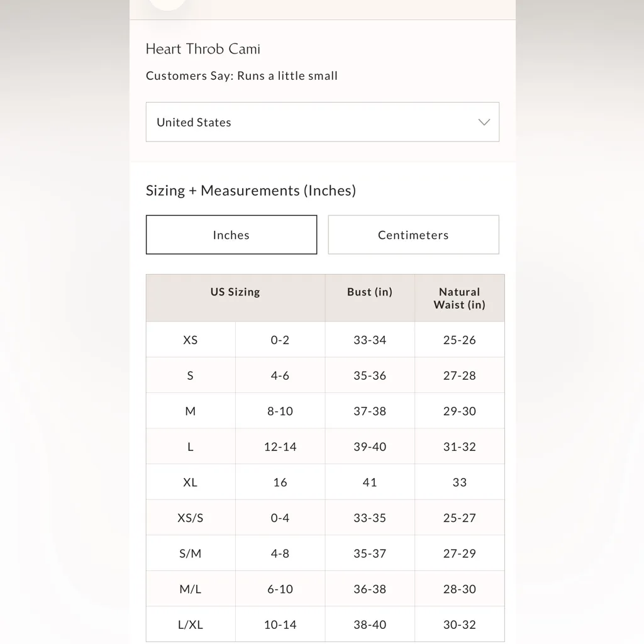The width and height of the screenshot is (644, 644).
Task: Click the XS/S size cell
Action: (191, 518)
